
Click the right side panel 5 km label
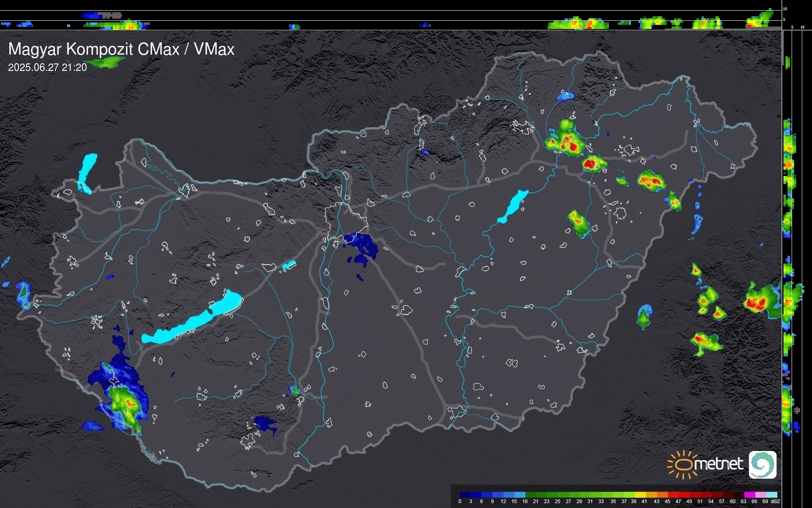pyautogui.click(x=792, y=27)
